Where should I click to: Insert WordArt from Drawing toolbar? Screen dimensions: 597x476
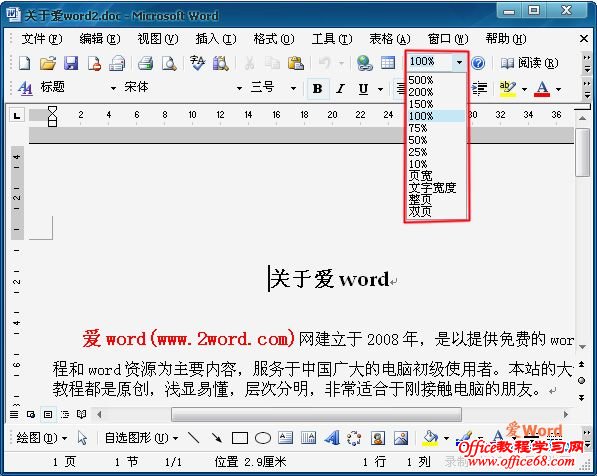[x=332, y=438]
